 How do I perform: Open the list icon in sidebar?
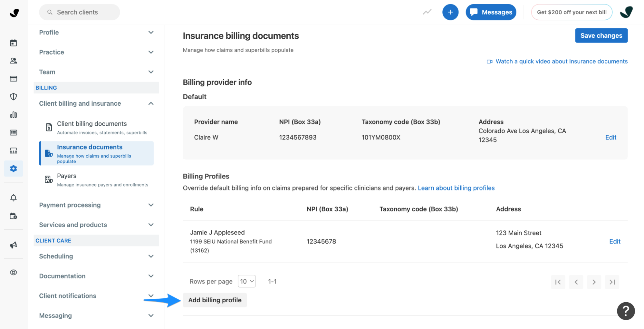tap(13, 132)
